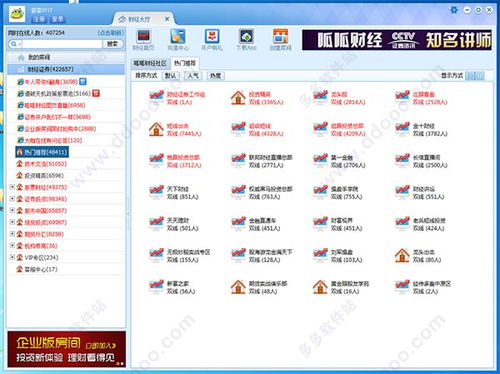
Task: Open sidebar entry with count (2888)
Action: click(57, 128)
